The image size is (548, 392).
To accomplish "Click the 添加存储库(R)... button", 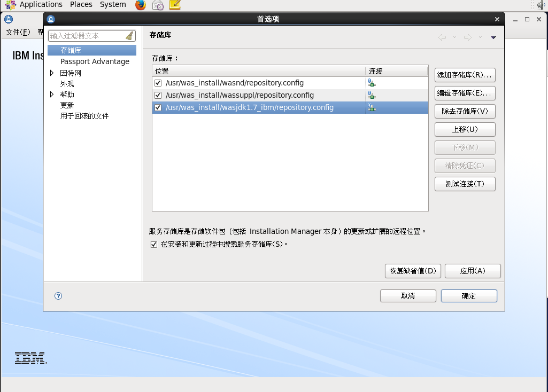I will click(x=465, y=75).
